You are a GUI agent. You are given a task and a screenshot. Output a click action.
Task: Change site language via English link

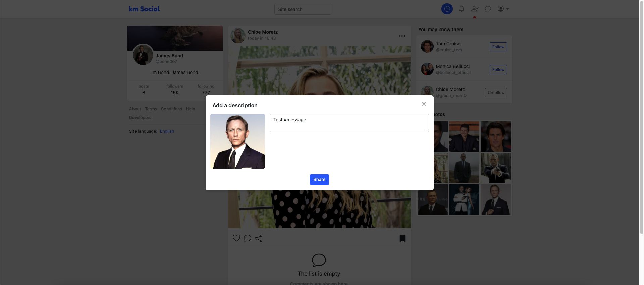coord(167,131)
